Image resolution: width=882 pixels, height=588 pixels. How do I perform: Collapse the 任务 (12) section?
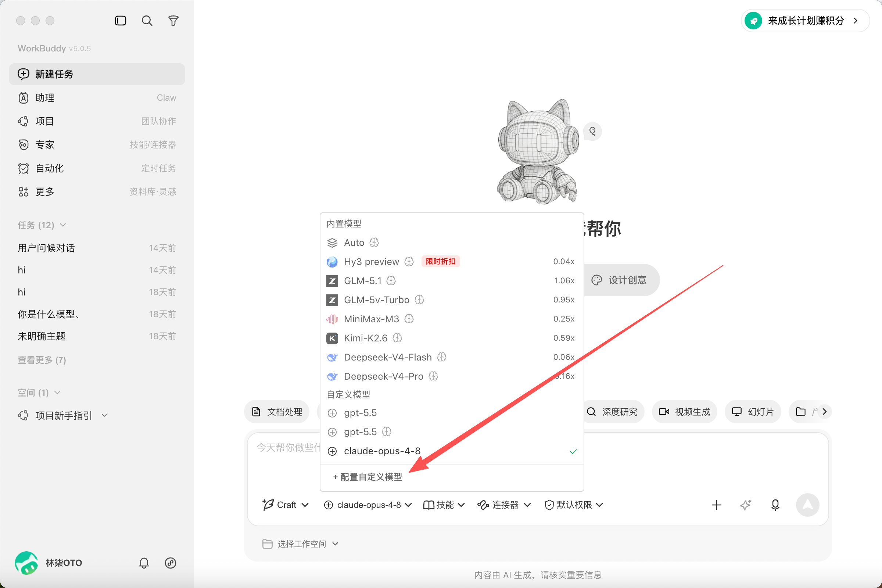pyautogui.click(x=42, y=225)
